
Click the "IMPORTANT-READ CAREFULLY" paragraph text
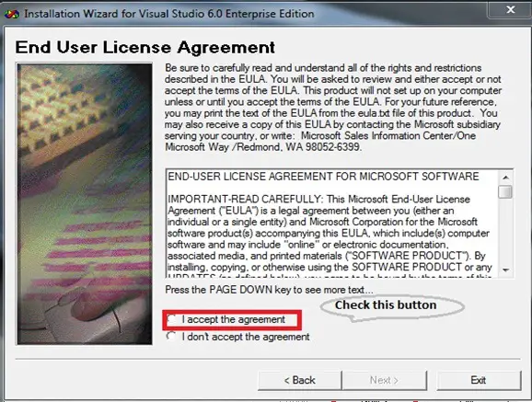coord(330,233)
